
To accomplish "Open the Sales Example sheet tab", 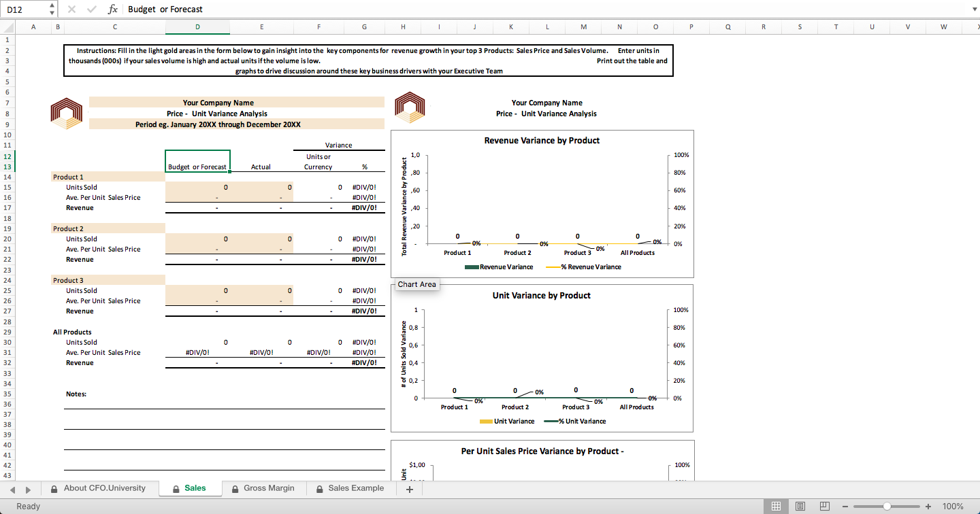I will (350, 488).
